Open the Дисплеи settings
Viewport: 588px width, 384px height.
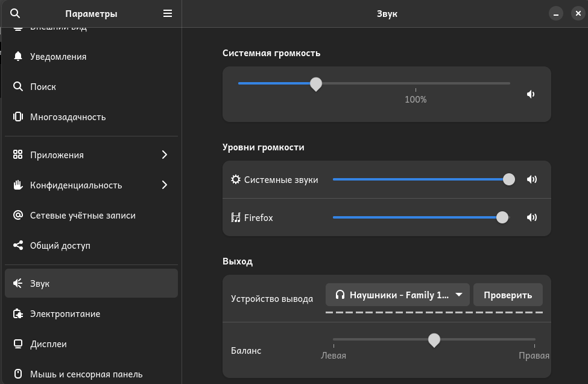(x=91, y=344)
